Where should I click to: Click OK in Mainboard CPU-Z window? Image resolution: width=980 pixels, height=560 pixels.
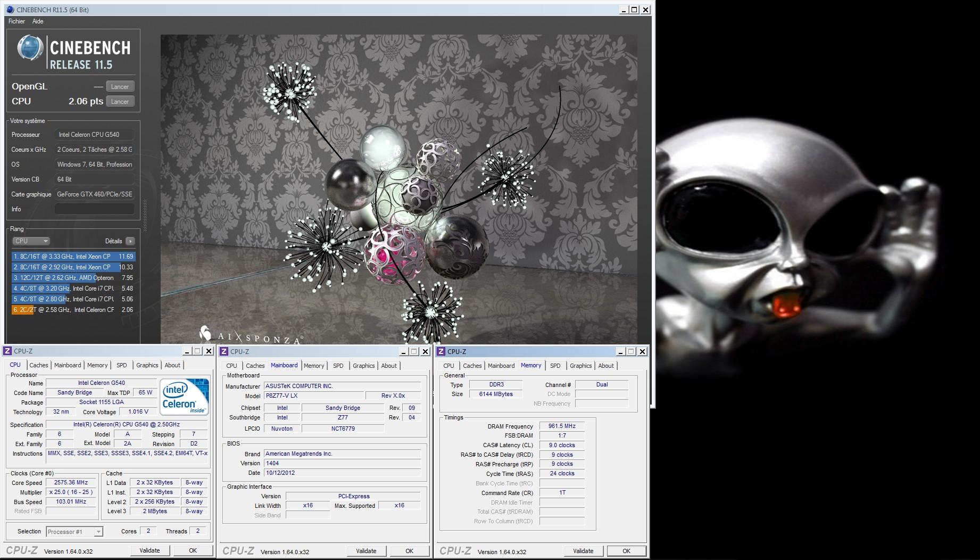(410, 551)
